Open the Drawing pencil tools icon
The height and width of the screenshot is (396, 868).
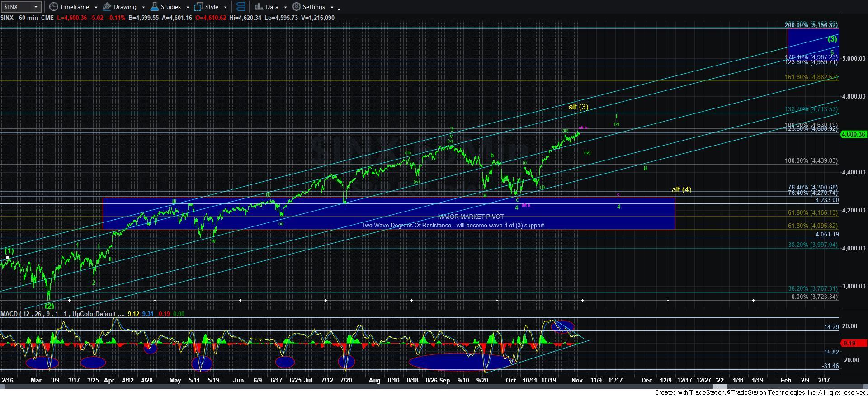pos(107,7)
